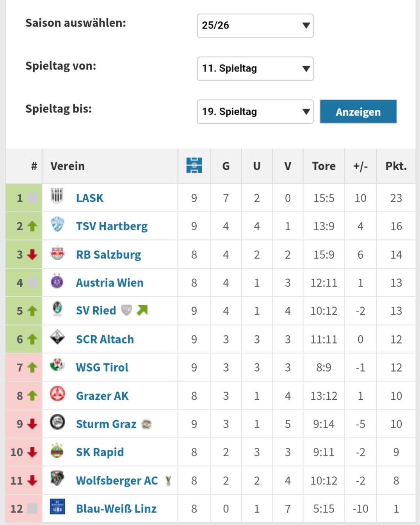The image size is (420, 525).
Task: Click the Pkt. column header
Action: point(396,166)
